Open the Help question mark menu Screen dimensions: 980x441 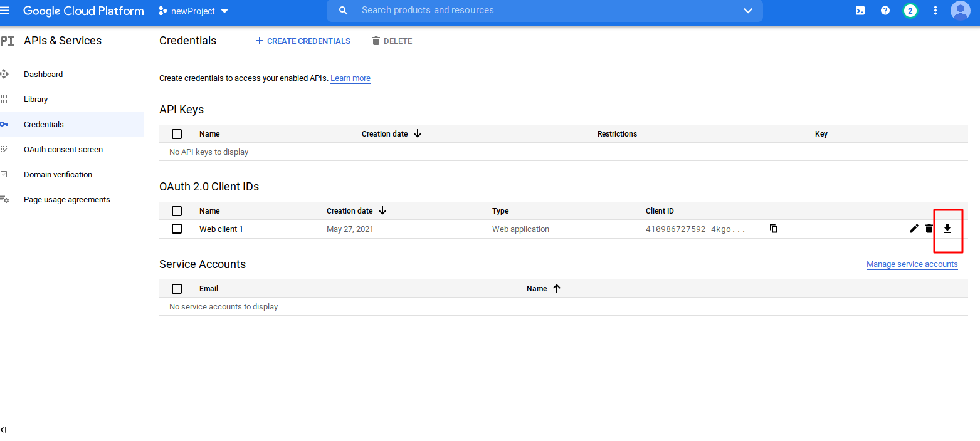(885, 11)
